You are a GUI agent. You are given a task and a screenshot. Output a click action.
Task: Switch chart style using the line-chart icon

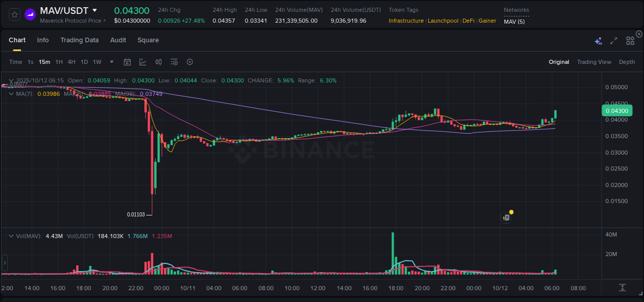(143, 62)
